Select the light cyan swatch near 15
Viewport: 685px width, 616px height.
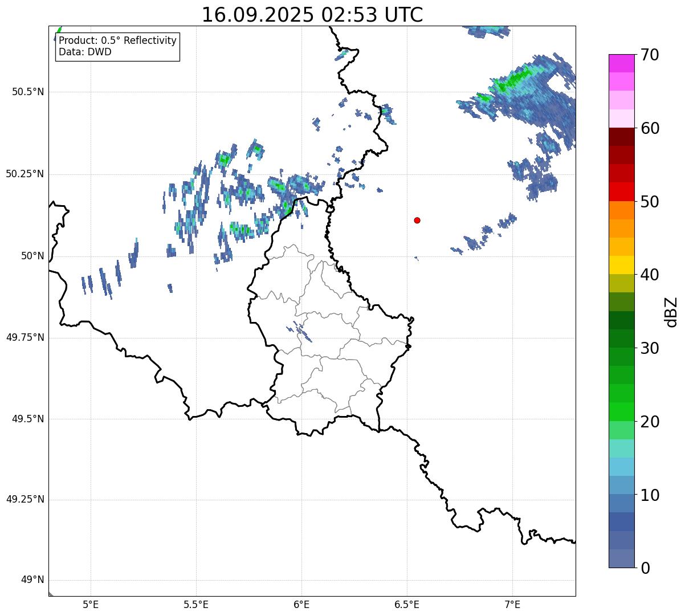[x=621, y=448]
